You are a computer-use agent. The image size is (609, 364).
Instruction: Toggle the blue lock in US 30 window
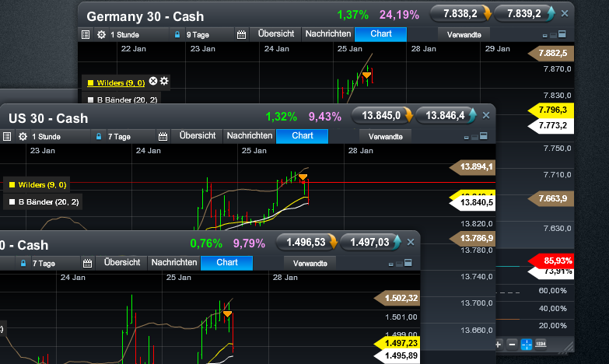pos(99,136)
